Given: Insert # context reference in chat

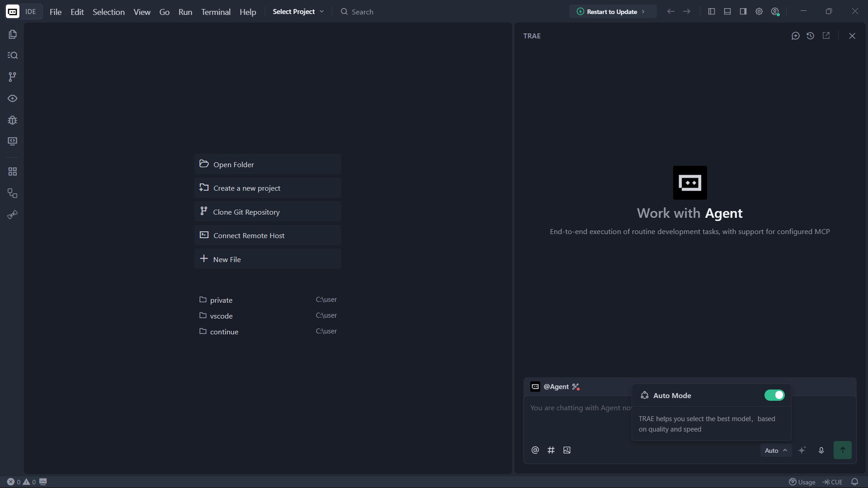Looking at the screenshot, I should pos(551,450).
